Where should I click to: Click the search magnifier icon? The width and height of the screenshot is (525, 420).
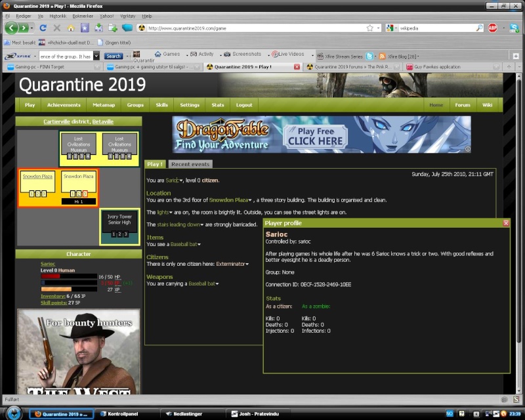pos(480,28)
